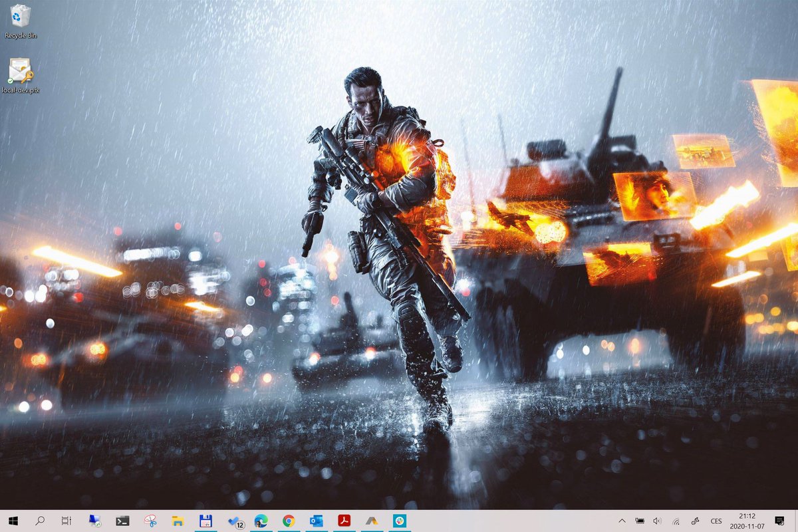Open the terminal app on the taskbar
The height and width of the screenshot is (532, 798).
pyautogui.click(x=122, y=521)
